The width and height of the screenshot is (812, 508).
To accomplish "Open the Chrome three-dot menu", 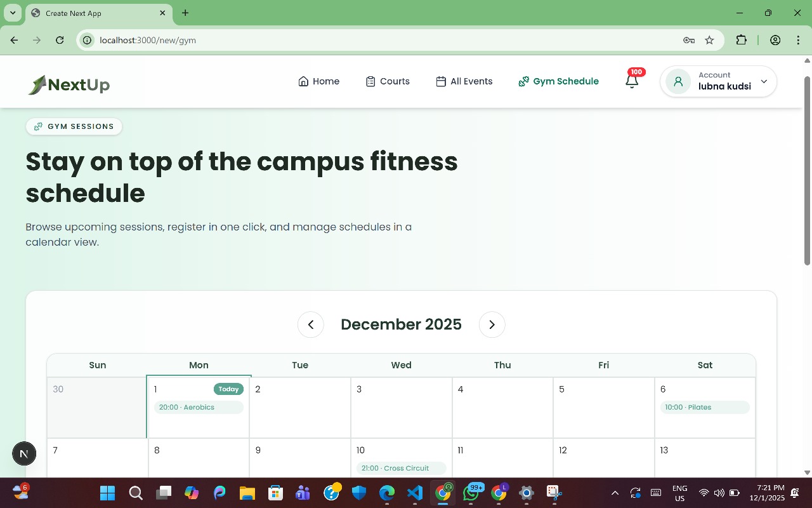I will 798,40.
